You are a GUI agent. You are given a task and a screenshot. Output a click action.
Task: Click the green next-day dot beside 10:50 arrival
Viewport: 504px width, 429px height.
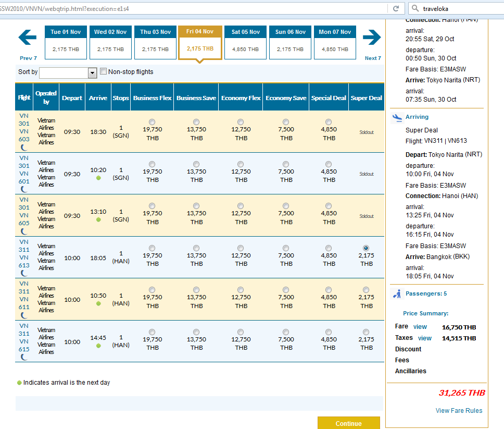(x=98, y=303)
